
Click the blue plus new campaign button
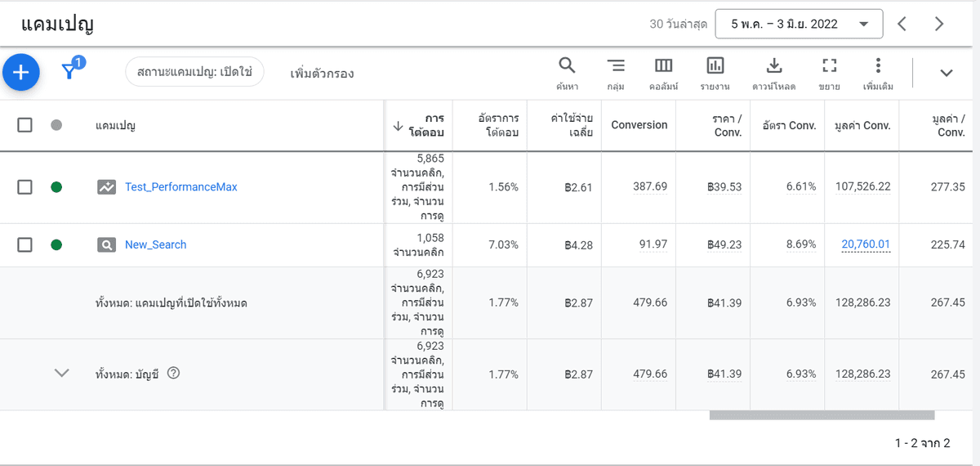21,73
